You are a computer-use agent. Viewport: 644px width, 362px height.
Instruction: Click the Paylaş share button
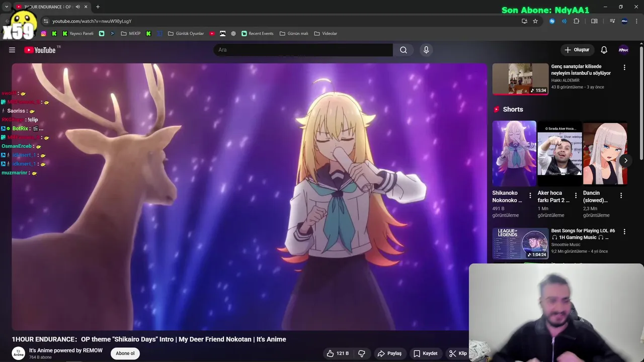coord(389,353)
